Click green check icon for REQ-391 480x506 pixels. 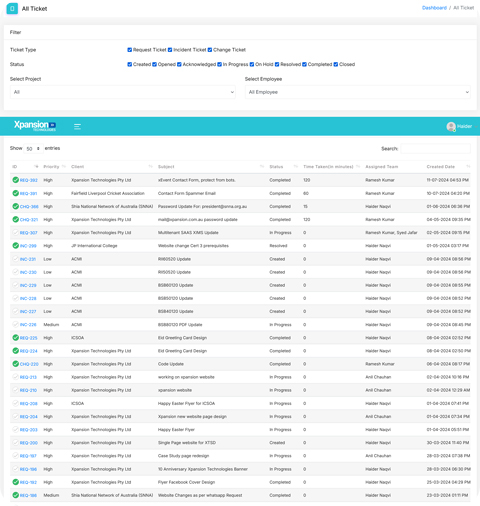15,193
